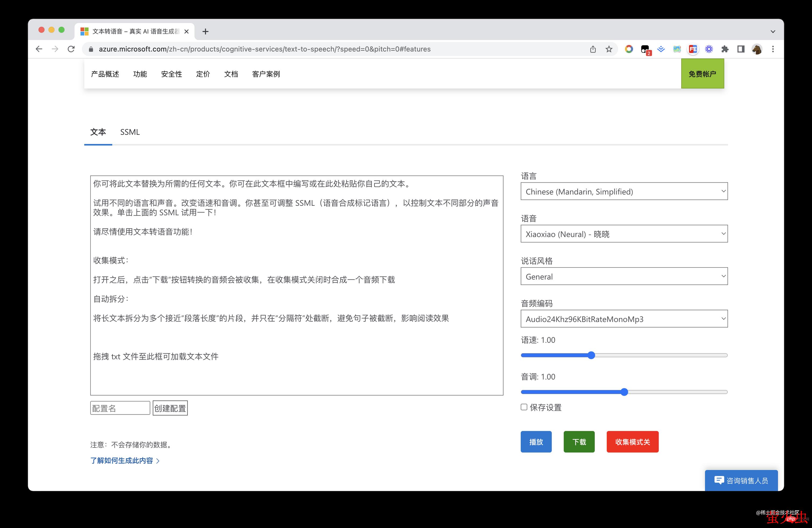Switch to the SSML tab
The height and width of the screenshot is (528, 812).
point(130,132)
